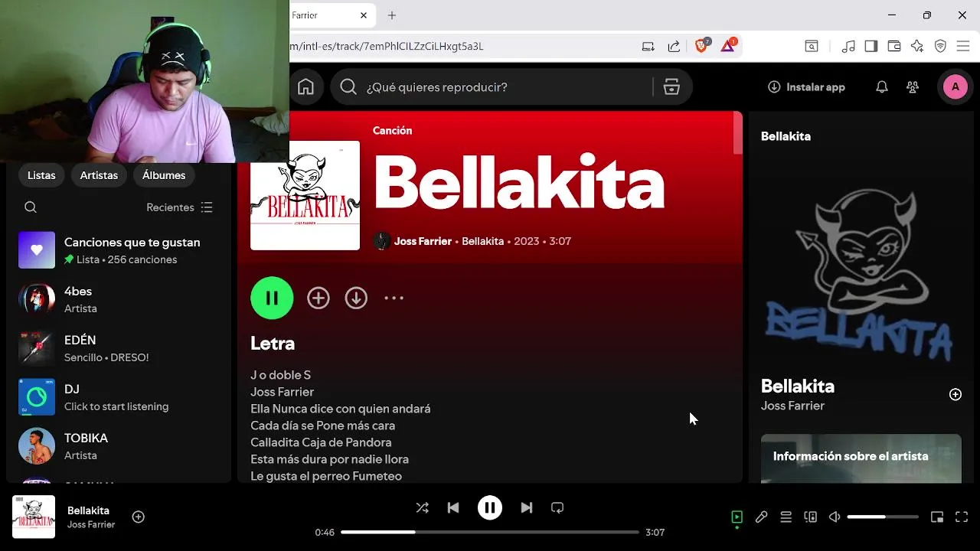Skip to next track
The width and height of the screenshot is (980, 551).
[x=527, y=507]
